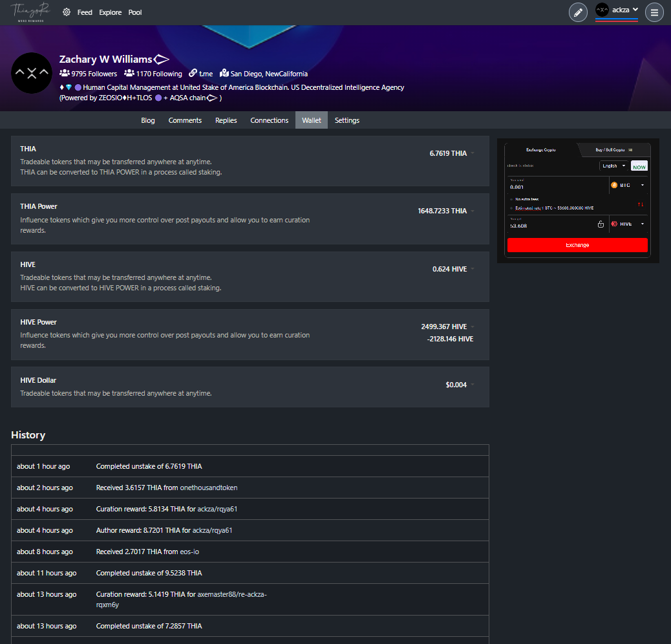Click the ChangeNOW logo badge
Screen dimensions: 671x644
coord(639,166)
